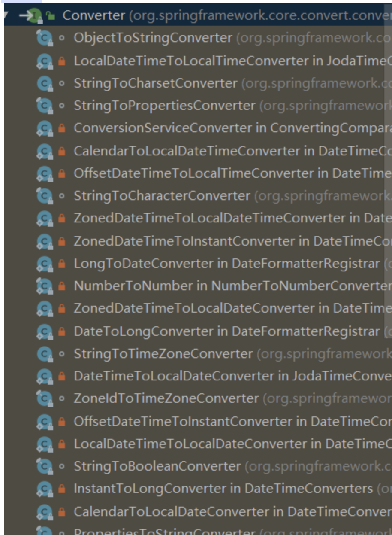This screenshot has height=535, width=392.
Task: Click the class icon beside StringToPropertiesConverter
Action: (x=45, y=106)
